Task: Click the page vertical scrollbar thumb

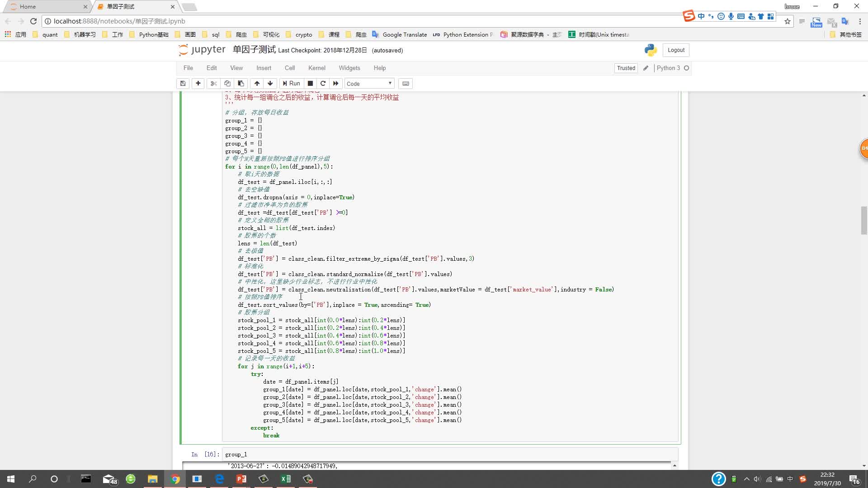Action: coord(864,220)
